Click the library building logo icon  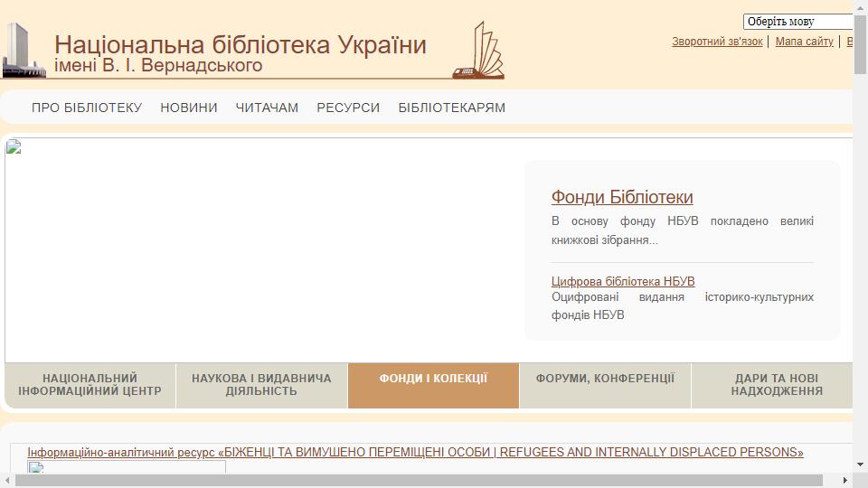tap(24, 50)
